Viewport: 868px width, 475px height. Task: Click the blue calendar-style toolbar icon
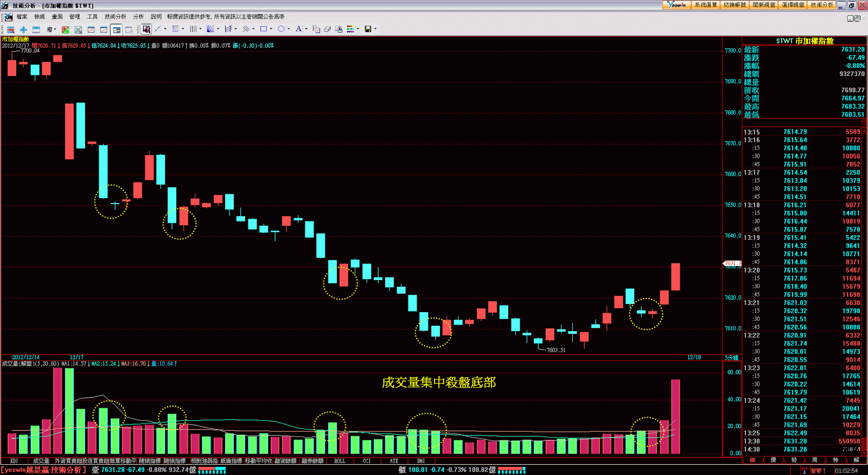coord(36,29)
